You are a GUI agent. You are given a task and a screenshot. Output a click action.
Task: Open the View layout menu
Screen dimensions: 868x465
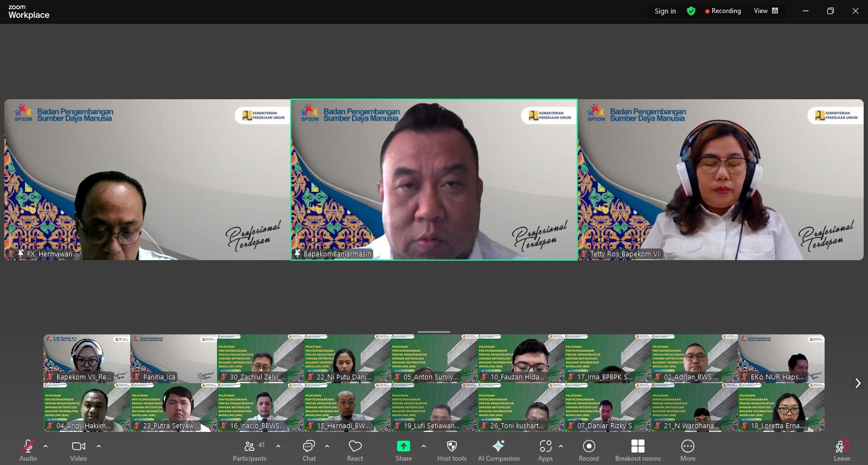[766, 11]
